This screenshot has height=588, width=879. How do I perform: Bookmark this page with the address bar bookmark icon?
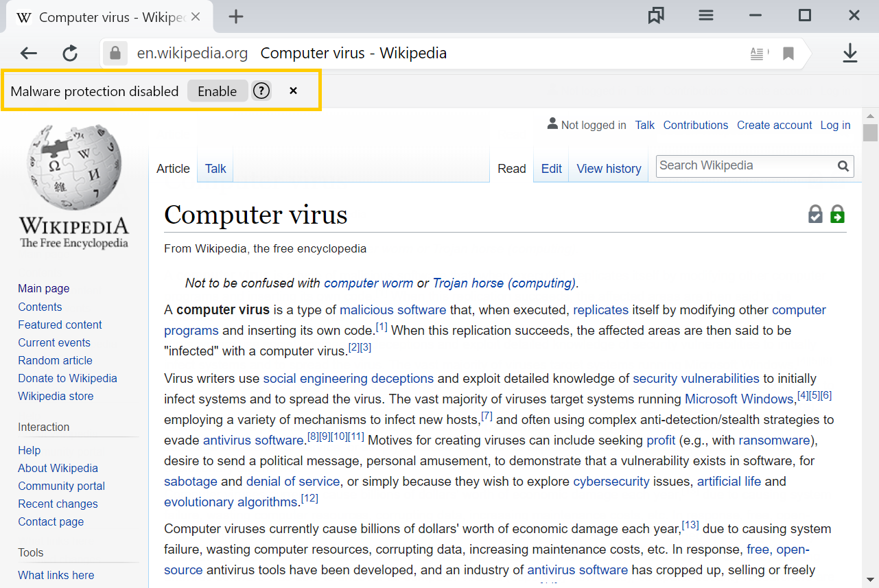[788, 54]
